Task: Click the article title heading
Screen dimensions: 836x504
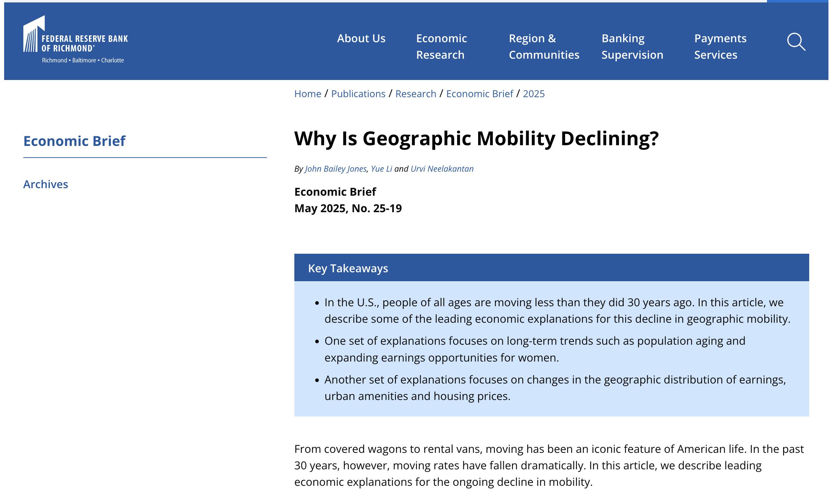Action: point(476,139)
